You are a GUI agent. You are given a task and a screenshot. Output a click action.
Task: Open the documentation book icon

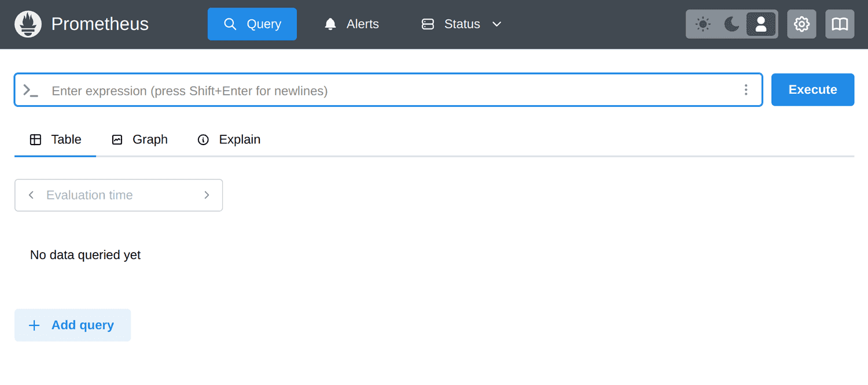click(840, 24)
